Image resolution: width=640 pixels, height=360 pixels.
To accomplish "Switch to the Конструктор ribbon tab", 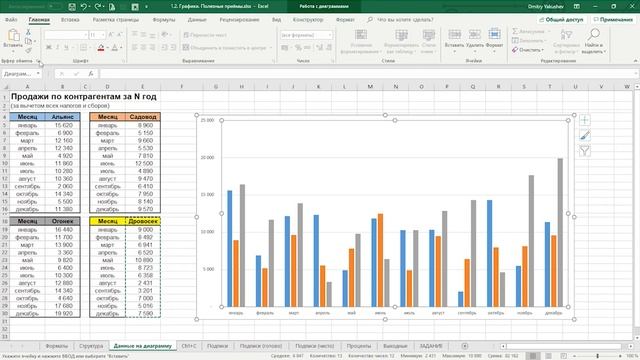I will [308, 20].
